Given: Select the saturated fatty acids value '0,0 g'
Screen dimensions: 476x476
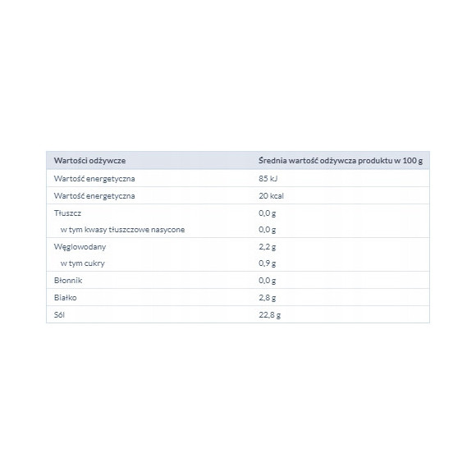Looking at the screenshot, I should (268, 230).
